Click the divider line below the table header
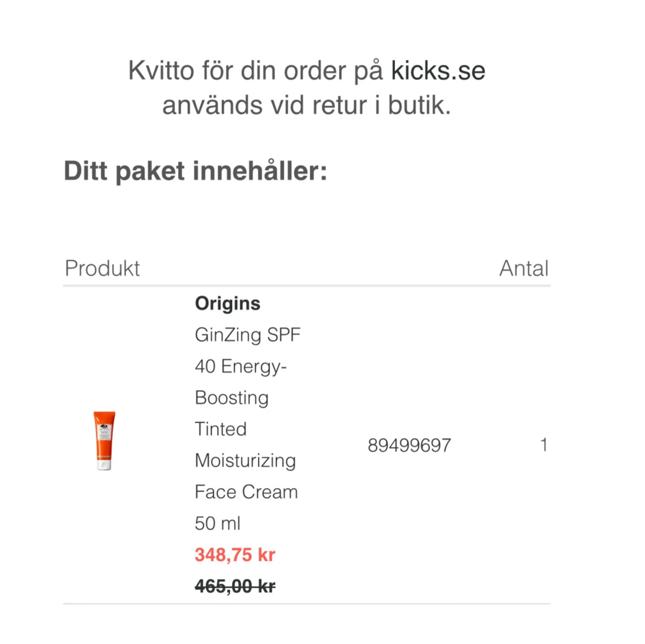The image size is (645, 644). click(x=307, y=285)
